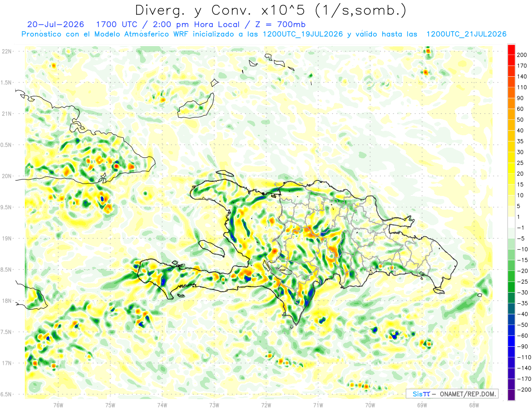
Task: Click the '22N' latitude label
Action: 7,51
